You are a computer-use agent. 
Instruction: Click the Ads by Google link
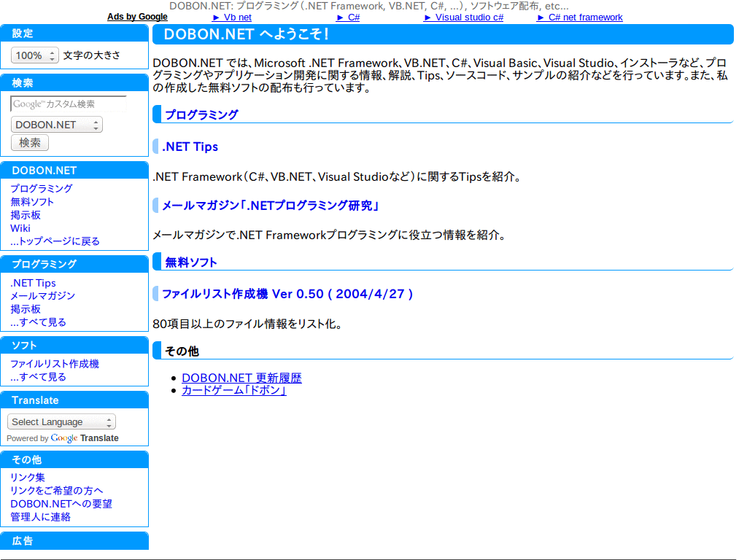137,17
